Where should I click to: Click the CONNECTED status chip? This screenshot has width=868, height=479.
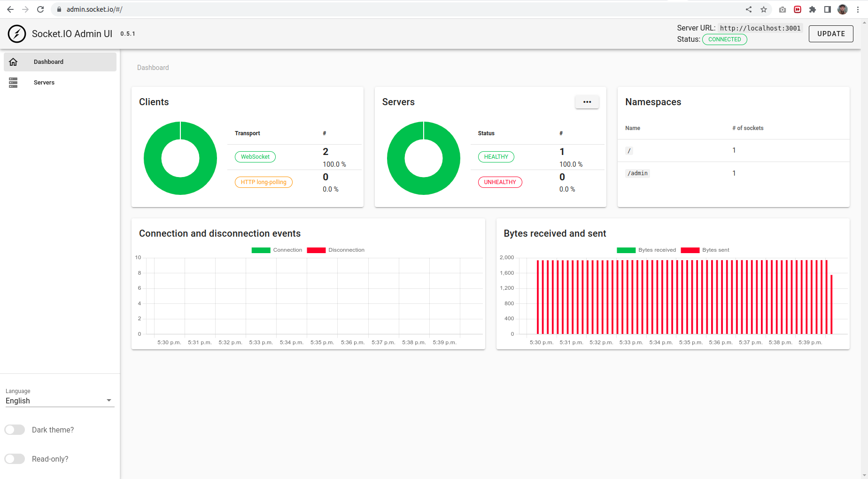point(725,39)
